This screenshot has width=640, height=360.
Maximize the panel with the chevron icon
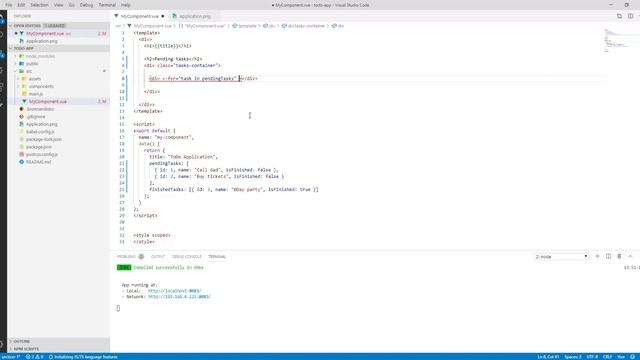(x=630, y=256)
